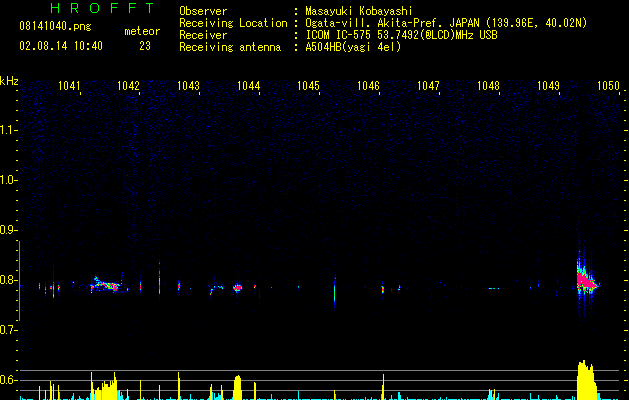Image resolution: width=629 pixels, height=400 pixels.
Task: Click the large pink meteor echo near 1049
Action: [x=586, y=281]
